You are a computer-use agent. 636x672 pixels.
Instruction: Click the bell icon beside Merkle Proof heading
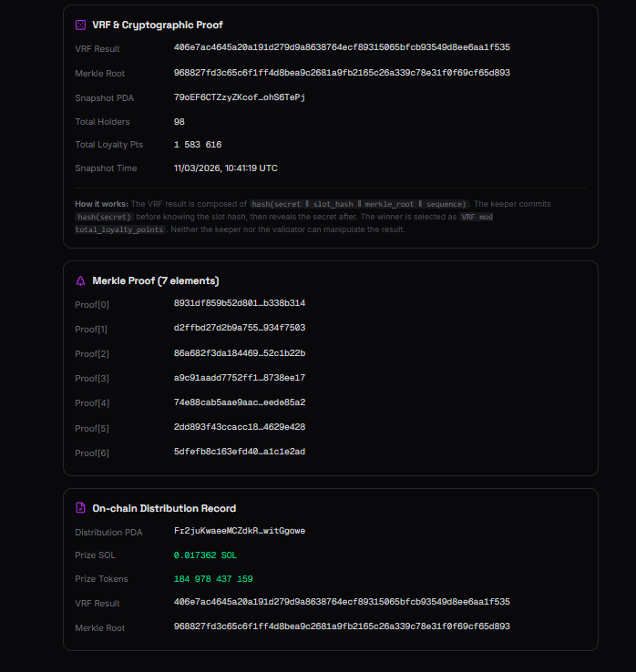click(x=80, y=280)
